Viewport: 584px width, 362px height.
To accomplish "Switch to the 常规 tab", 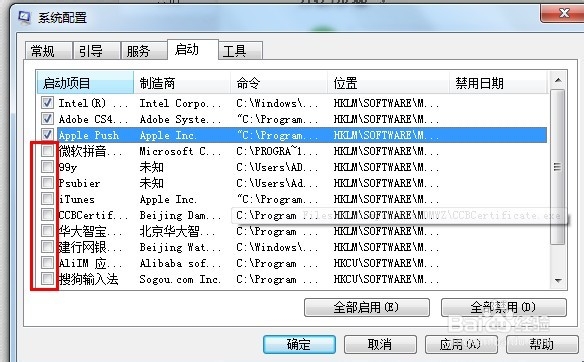I will pyautogui.click(x=48, y=51).
